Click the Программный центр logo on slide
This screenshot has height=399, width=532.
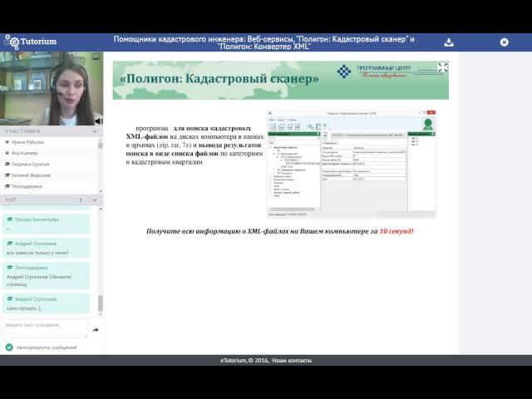pos(375,71)
